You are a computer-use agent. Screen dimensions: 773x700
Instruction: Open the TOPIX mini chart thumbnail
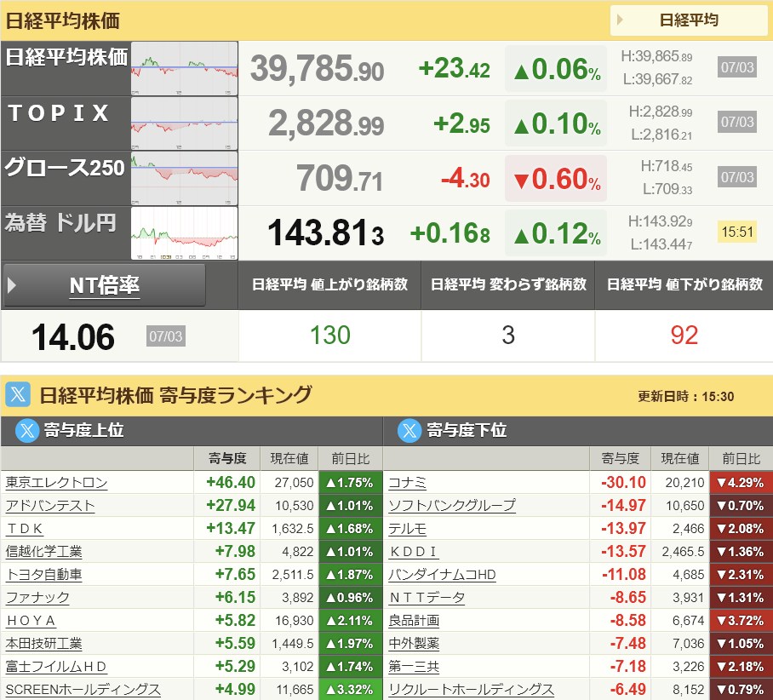click(185, 123)
